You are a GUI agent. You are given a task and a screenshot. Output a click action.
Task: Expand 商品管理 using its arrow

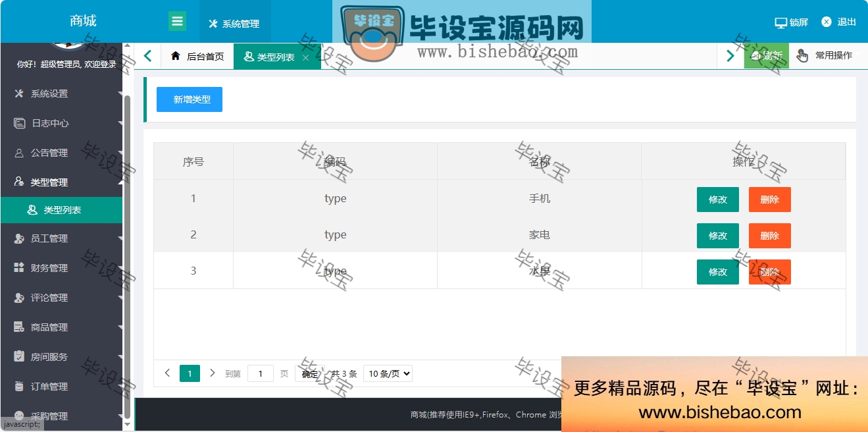pos(120,328)
